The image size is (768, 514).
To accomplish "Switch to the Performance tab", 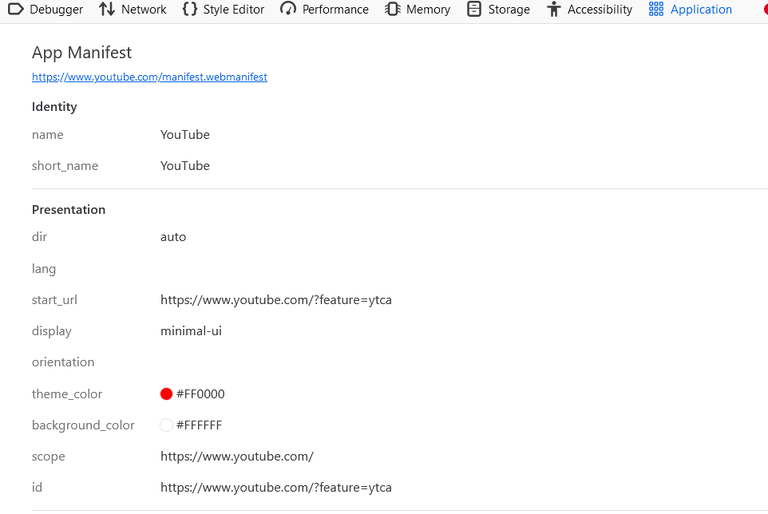I will pyautogui.click(x=324, y=9).
